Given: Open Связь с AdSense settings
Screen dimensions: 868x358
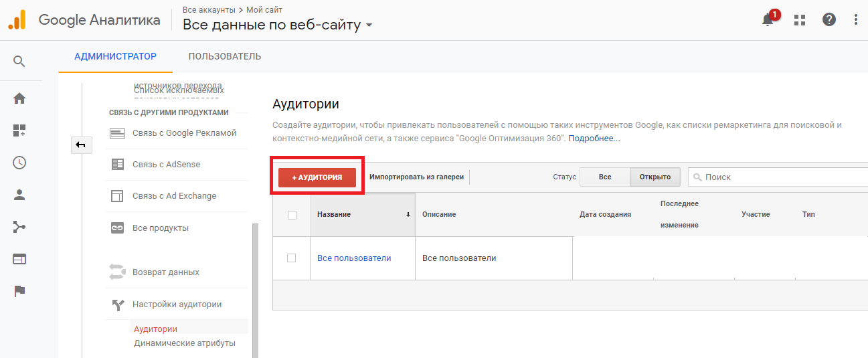Looking at the screenshot, I should tap(166, 165).
